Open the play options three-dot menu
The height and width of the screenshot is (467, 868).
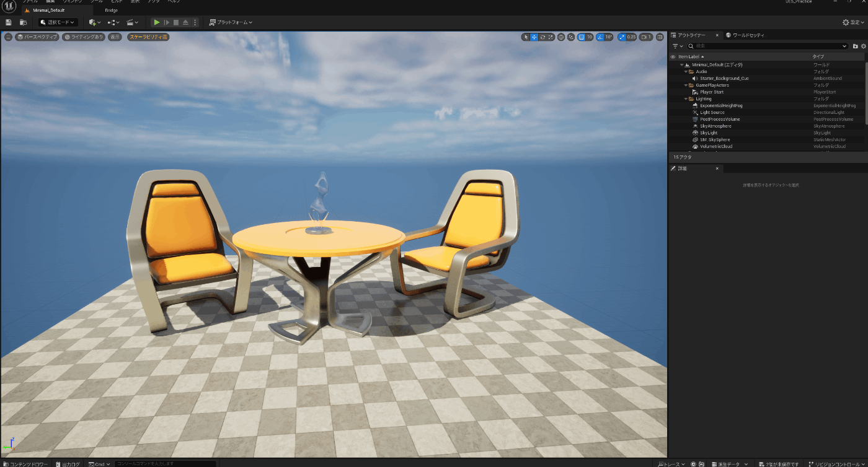195,22
